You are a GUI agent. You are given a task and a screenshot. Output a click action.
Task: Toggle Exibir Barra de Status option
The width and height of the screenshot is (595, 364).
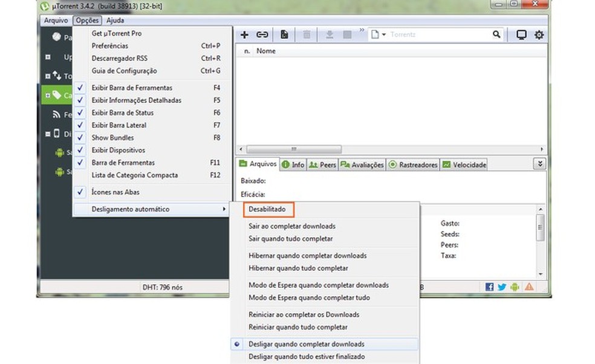152,112
